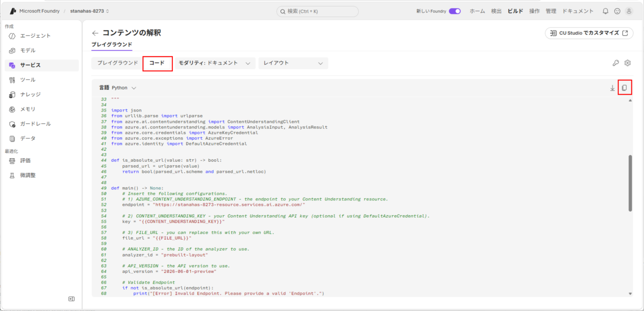Copy the code to the clipboard

point(625,88)
